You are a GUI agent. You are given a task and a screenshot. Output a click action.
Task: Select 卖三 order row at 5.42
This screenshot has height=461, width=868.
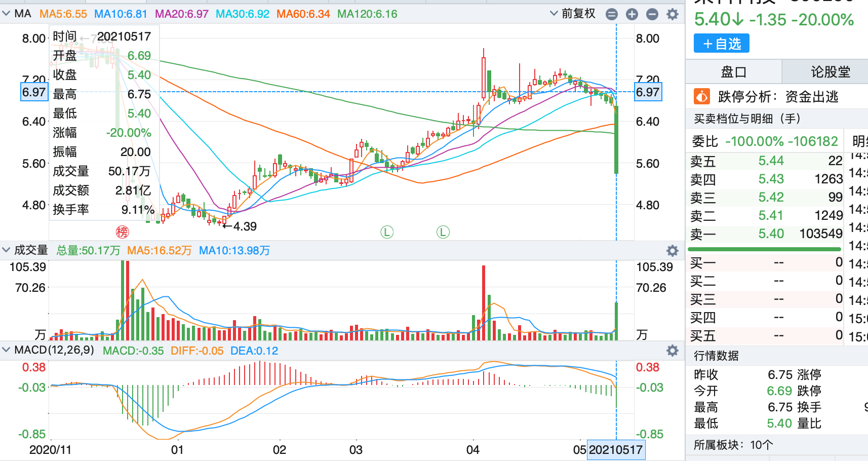click(x=765, y=197)
